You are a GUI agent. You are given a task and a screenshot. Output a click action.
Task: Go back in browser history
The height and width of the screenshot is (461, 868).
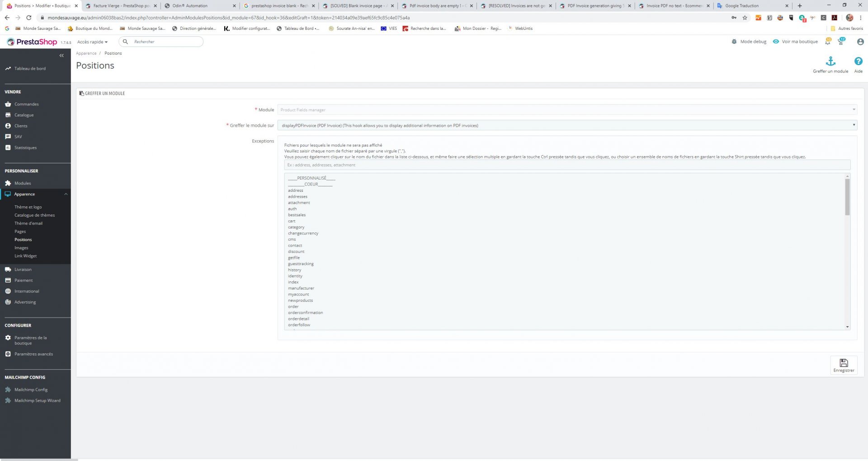point(7,18)
